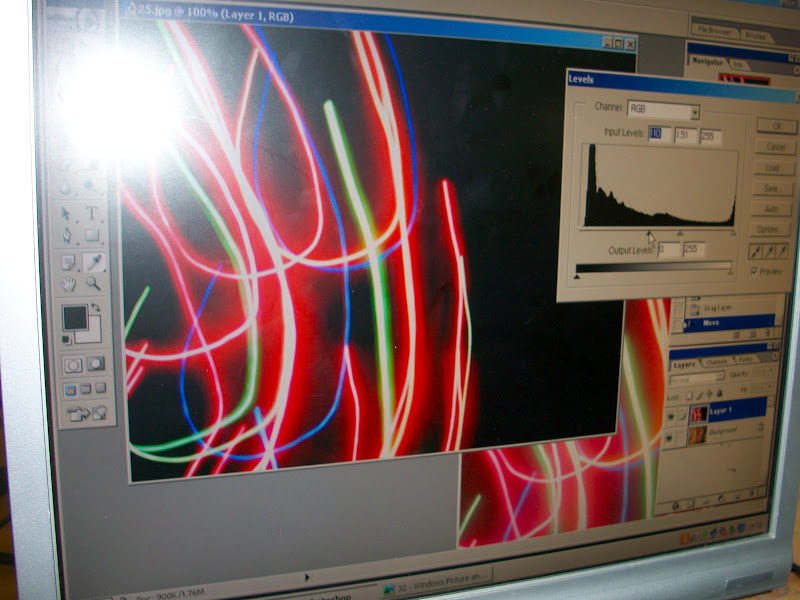Open Windows Picture taskbar button
Screen dimensions: 800x600
[x=437, y=581]
